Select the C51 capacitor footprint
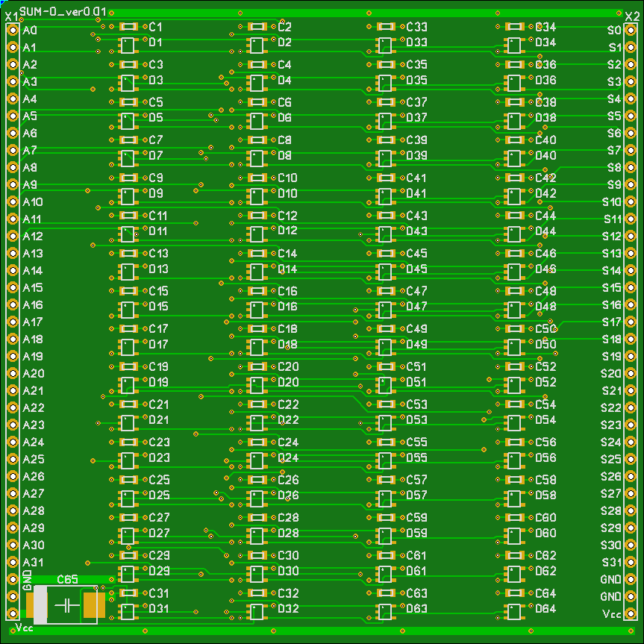The width and height of the screenshot is (644, 644). point(386,366)
